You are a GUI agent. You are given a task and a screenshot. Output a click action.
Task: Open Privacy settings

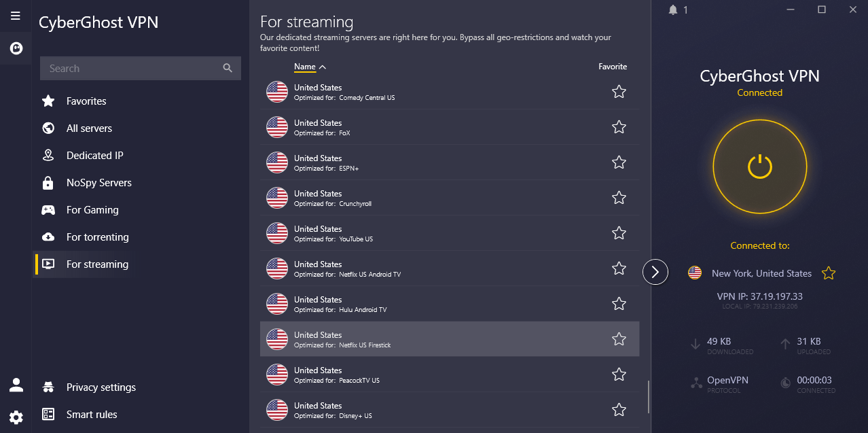pyautogui.click(x=101, y=387)
